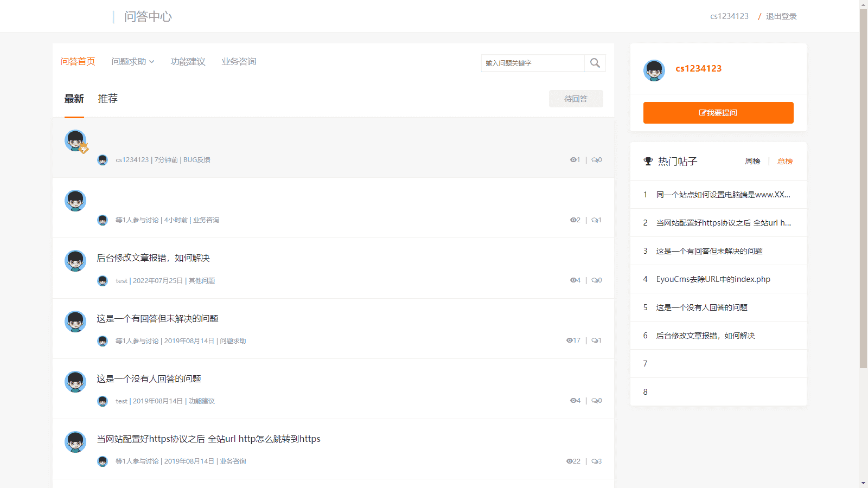The image size is (868, 488).
Task: Click the comment icon on the 功能建议 post
Action: 595,401
